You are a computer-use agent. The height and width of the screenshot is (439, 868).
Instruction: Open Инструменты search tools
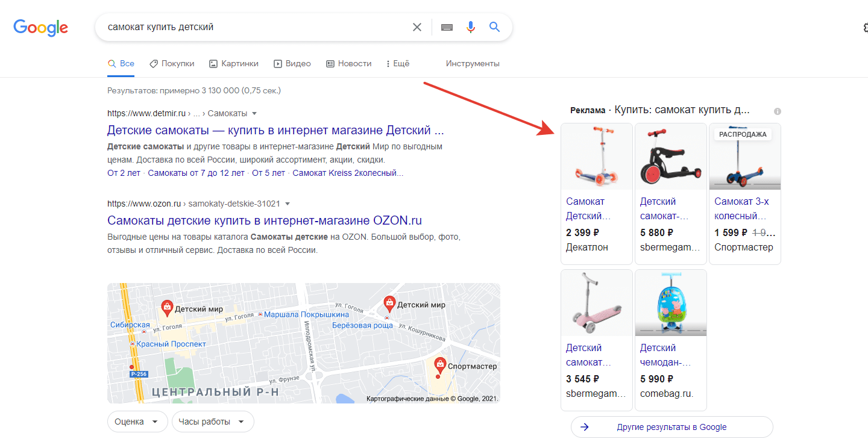473,63
